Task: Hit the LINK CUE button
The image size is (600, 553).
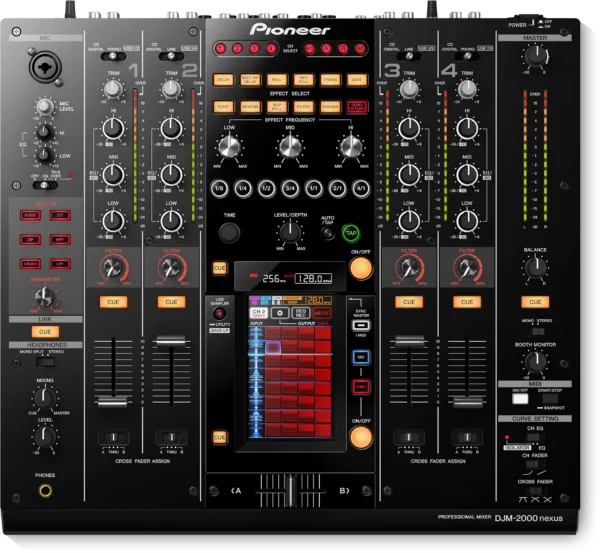Action: (x=45, y=332)
